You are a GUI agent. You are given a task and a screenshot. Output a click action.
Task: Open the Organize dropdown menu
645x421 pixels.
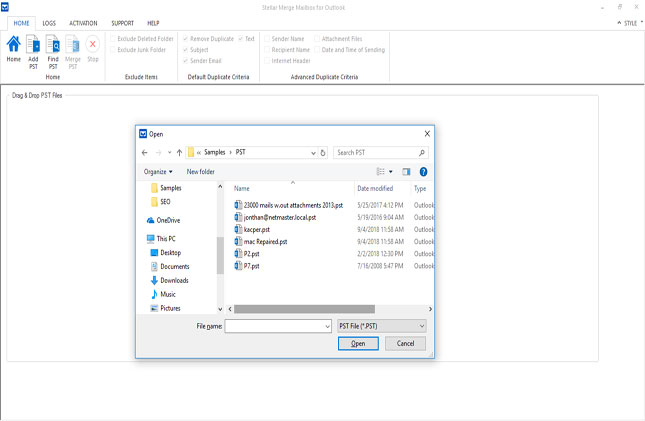[158, 172]
